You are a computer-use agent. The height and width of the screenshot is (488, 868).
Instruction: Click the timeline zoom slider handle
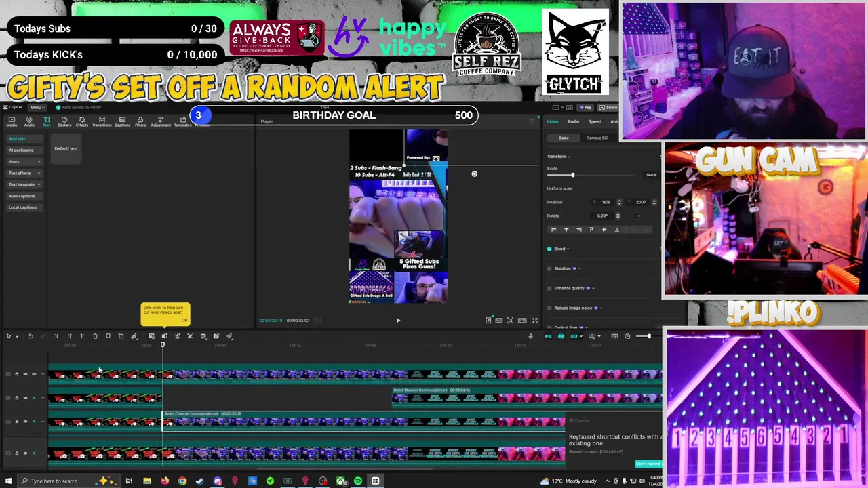[x=648, y=336]
